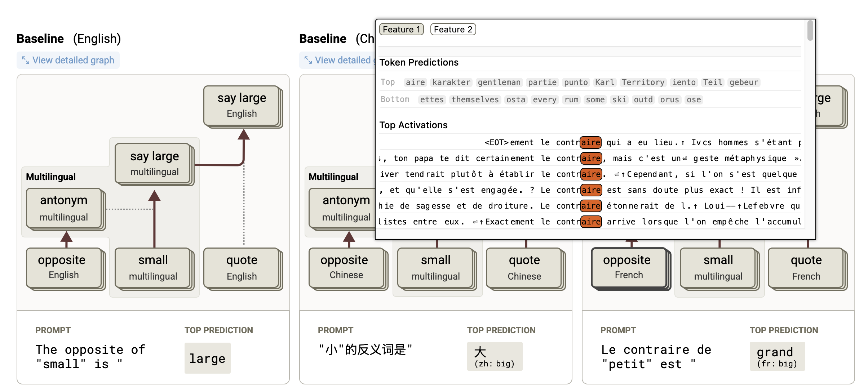Screen dimensions: 868x392
Task: Open View detailed graph for English baseline
Action: [x=68, y=60]
